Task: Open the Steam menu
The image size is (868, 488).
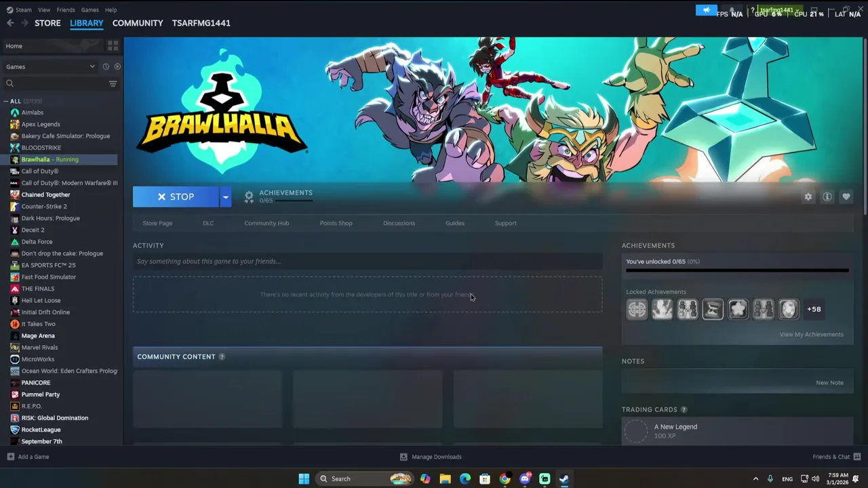Action: 24,10
